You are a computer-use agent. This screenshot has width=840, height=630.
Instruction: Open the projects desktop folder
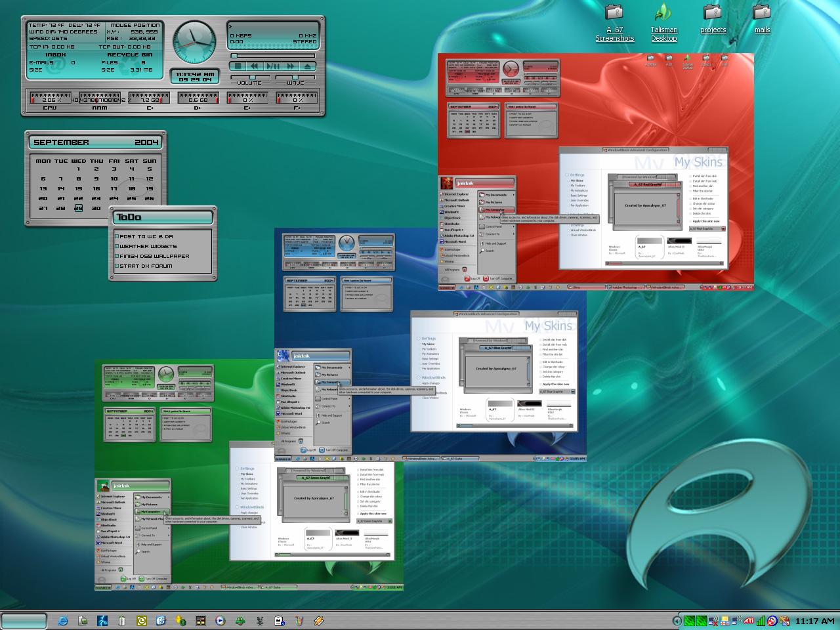[713, 18]
